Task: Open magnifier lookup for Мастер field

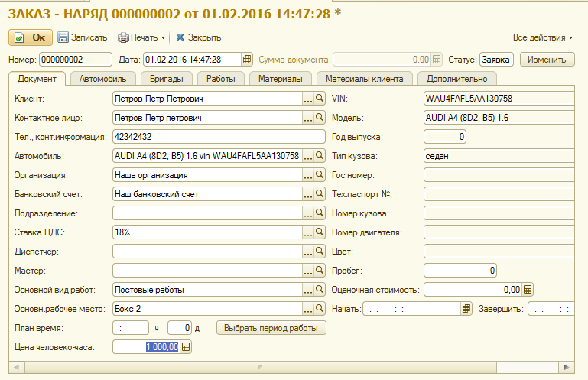Action: tap(320, 271)
